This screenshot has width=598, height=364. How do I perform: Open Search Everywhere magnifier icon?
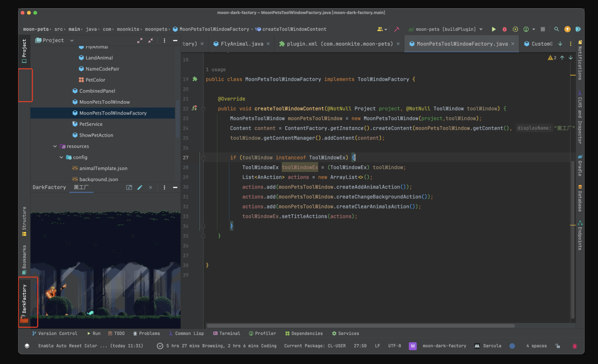(556, 29)
